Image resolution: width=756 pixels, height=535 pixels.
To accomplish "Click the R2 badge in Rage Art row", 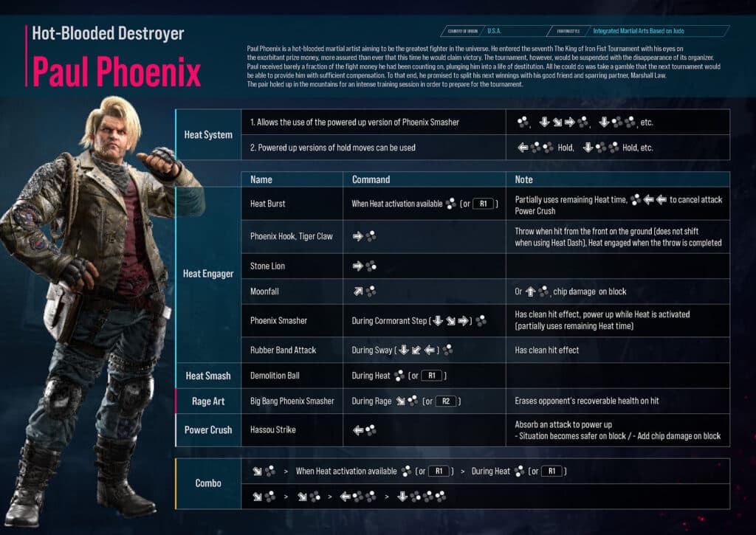I will 445,401.
